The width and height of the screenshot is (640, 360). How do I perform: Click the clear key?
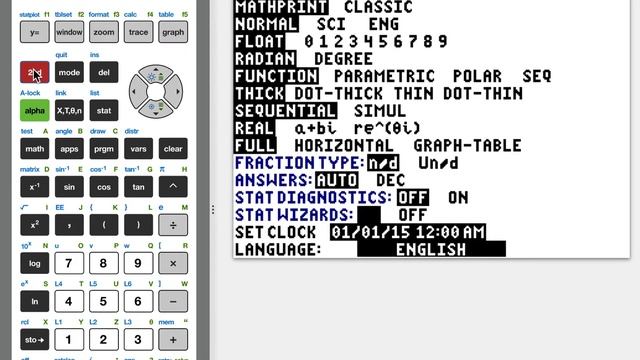tap(173, 149)
